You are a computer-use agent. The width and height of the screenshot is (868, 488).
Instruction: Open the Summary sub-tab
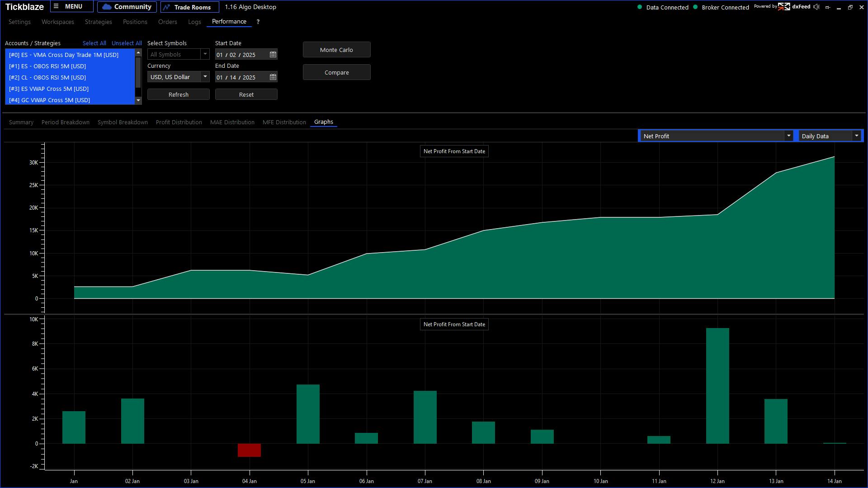point(21,122)
